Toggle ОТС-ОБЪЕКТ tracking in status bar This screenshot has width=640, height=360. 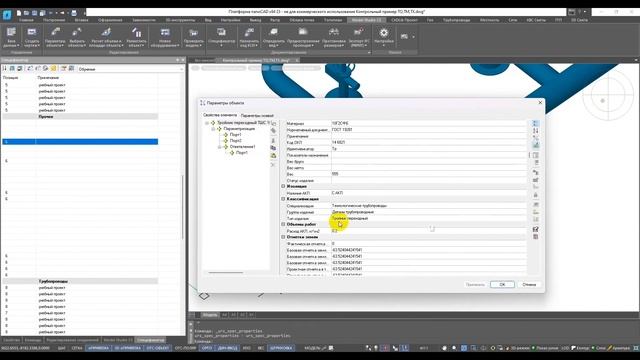158,348
